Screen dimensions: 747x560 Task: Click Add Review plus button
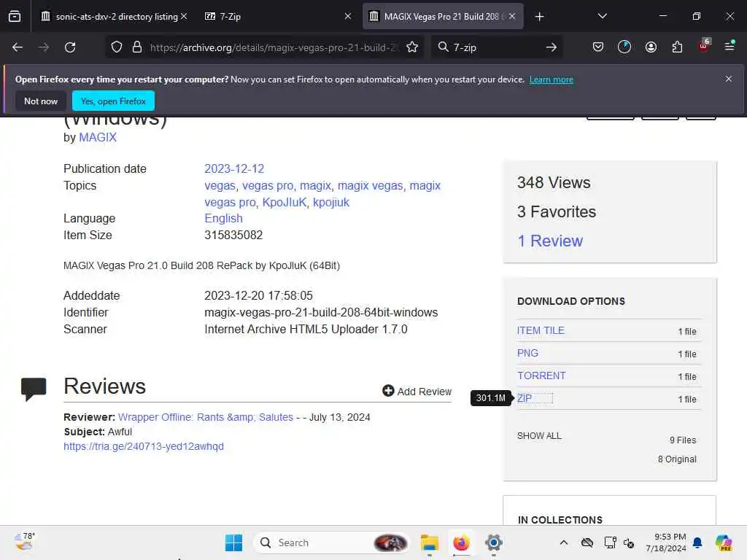click(x=417, y=391)
